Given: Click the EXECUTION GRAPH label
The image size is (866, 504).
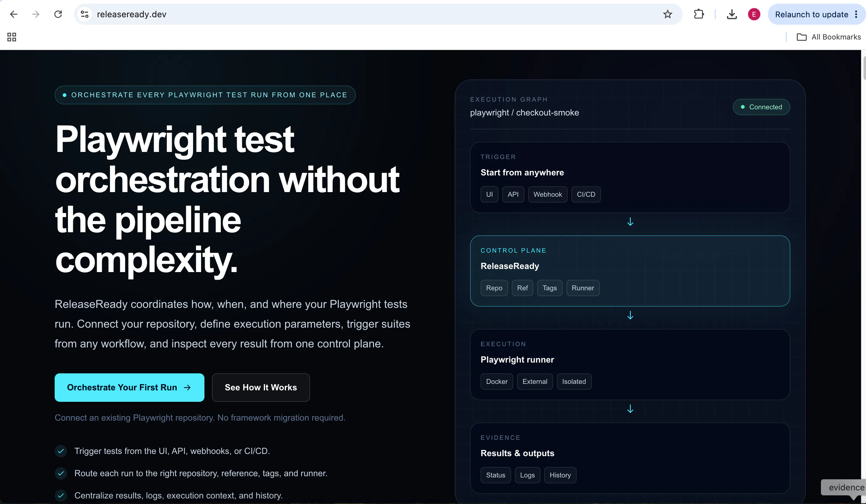Looking at the screenshot, I should pyautogui.click(x=509, y=99).
